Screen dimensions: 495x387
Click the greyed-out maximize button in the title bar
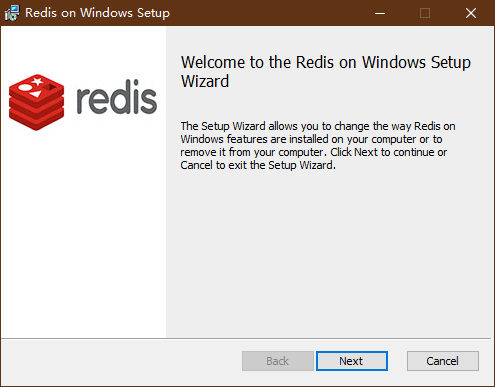click(x=425, y=13)
